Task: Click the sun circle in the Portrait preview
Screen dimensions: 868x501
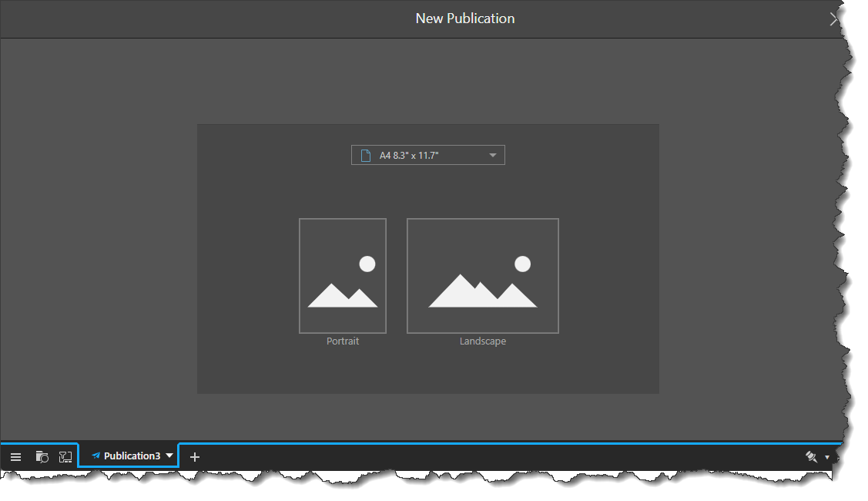Action: coord(367,264)
